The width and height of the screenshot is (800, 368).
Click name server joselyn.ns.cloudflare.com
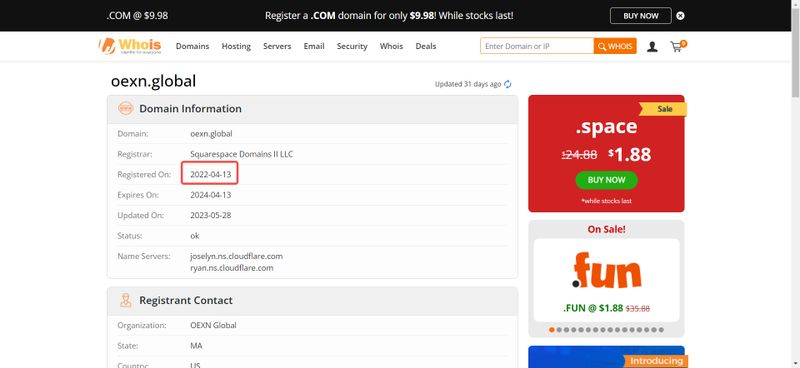236,256
